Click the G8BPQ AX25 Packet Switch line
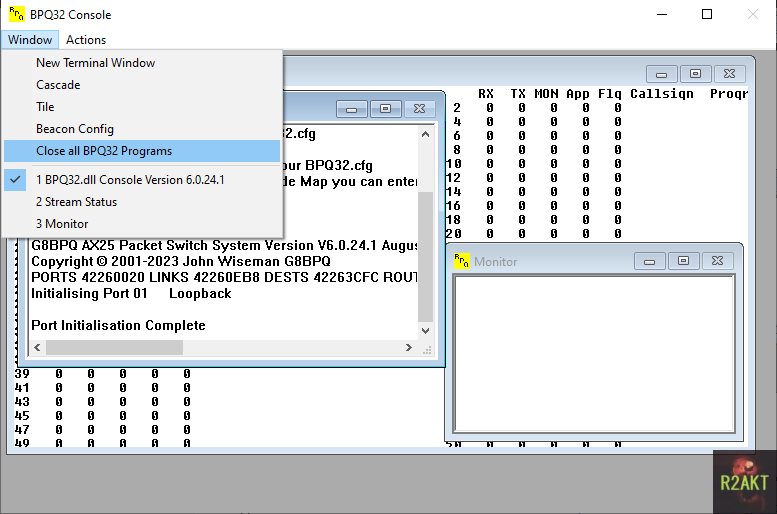This screenshot has width=777, height=514. coord(224,245)
